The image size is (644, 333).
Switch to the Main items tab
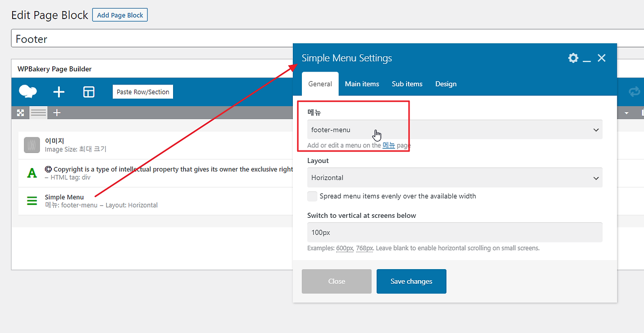click(362, 84)
